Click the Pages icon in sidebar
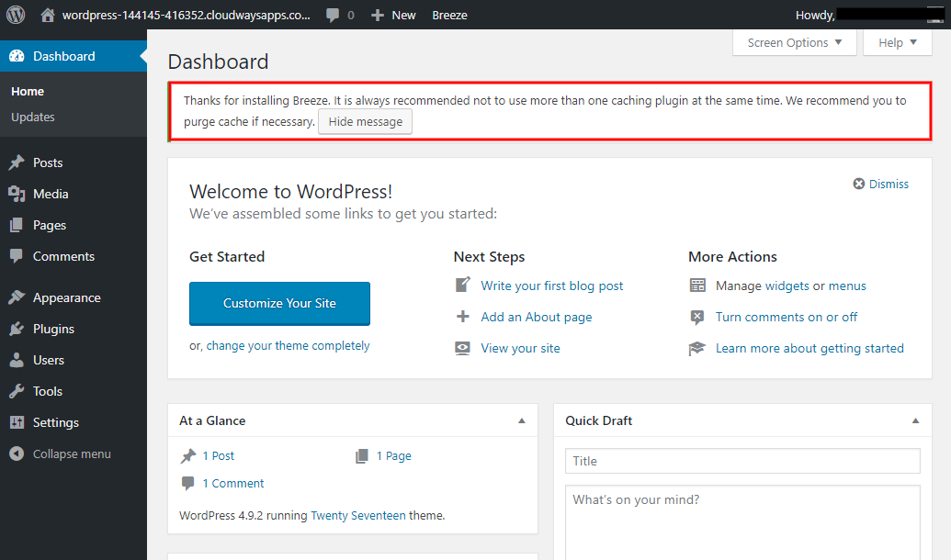The width and height of the screenshot is (951, 560). [x=17, y=226]
